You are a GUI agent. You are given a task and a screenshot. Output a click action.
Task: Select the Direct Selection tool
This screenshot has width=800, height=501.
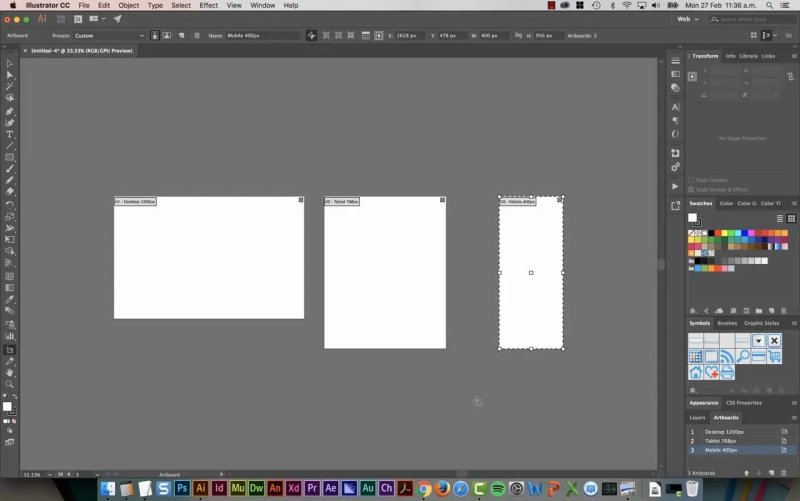pos(9,75)
